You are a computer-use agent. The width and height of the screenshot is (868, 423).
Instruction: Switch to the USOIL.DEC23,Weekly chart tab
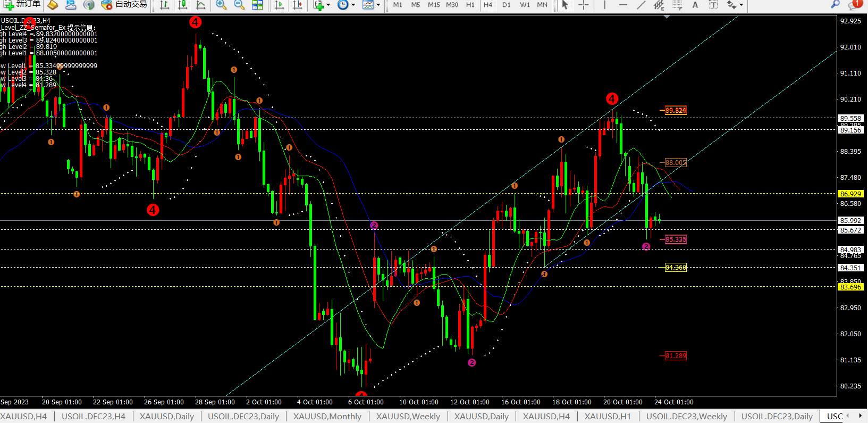pyautogui.click(x=687, y=417)
